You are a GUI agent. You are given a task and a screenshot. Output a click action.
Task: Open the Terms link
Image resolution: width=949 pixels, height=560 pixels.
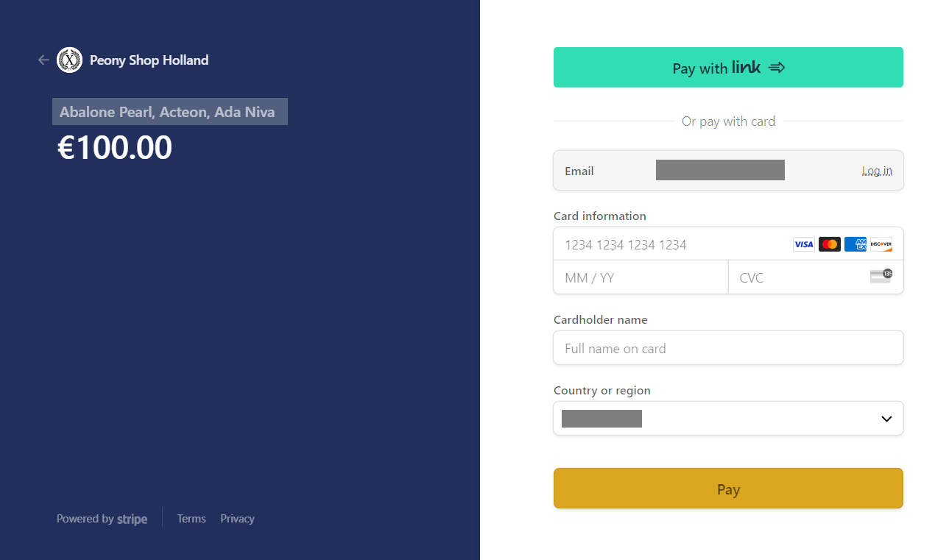click(x=191, y=519)
